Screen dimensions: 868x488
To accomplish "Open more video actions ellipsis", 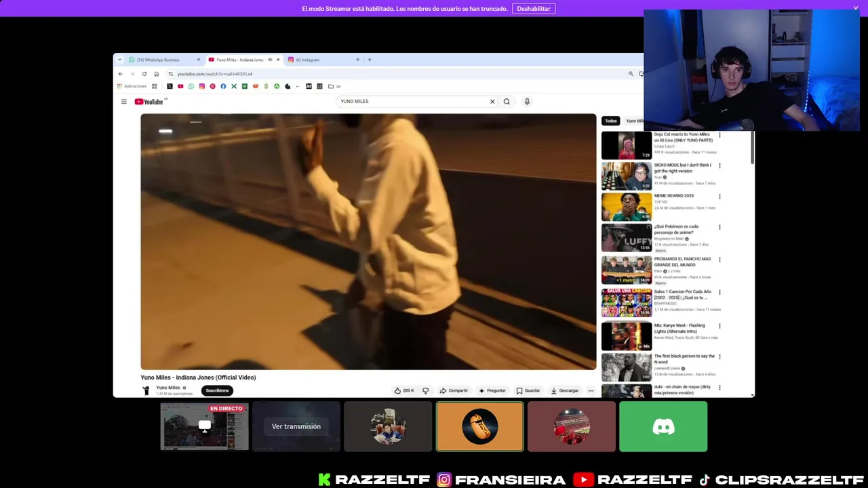I will [591, 390].
